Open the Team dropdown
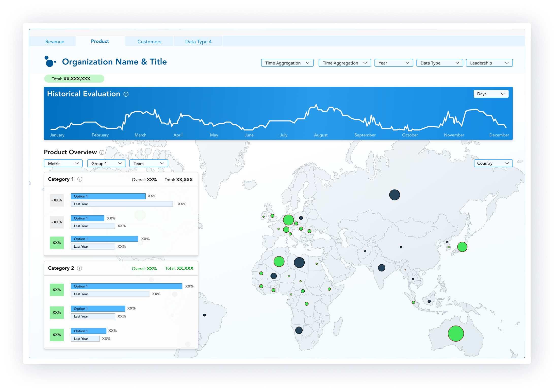 point(149,163)
